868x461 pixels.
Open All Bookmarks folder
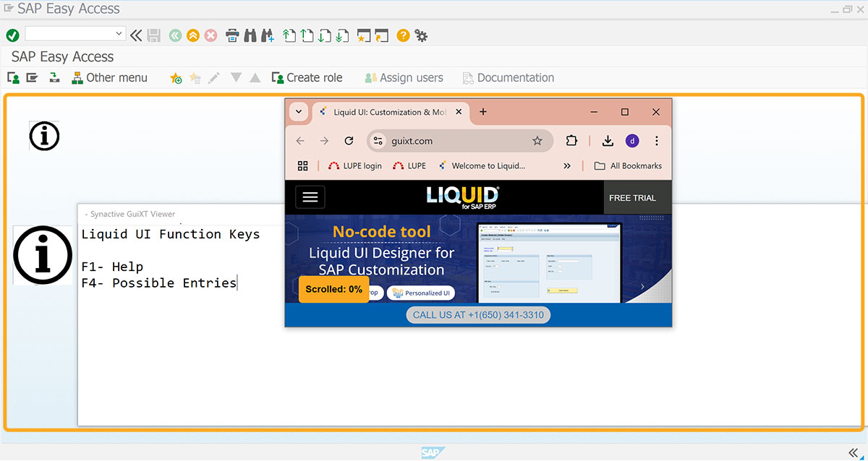(628, 165)
